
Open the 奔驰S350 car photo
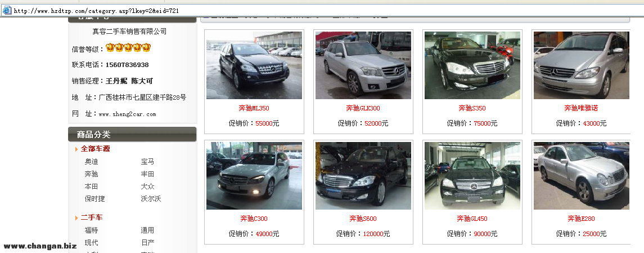pyautogui.click(x=472, y=65)
